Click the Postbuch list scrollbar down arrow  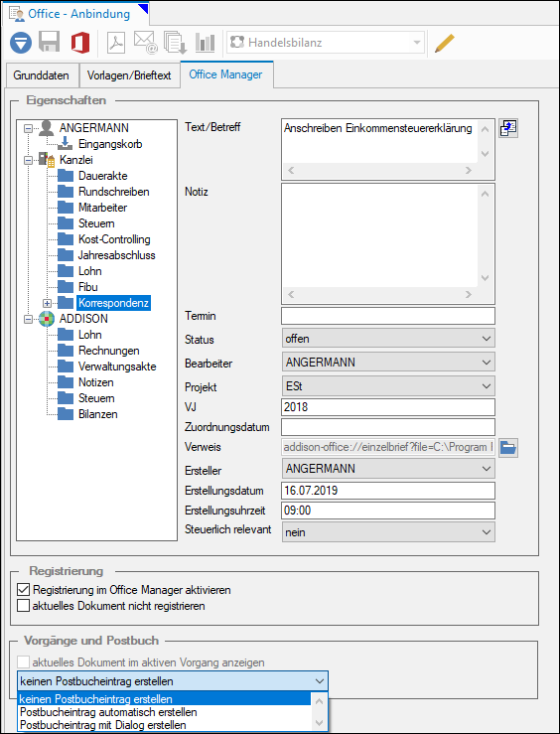[319, 723]
